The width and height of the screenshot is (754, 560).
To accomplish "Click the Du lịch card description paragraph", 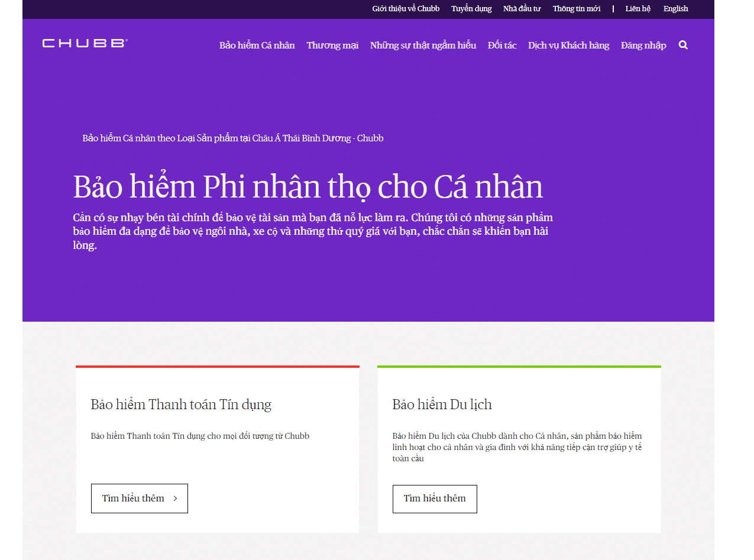I will pyautogui.click(x=517, y=447).
